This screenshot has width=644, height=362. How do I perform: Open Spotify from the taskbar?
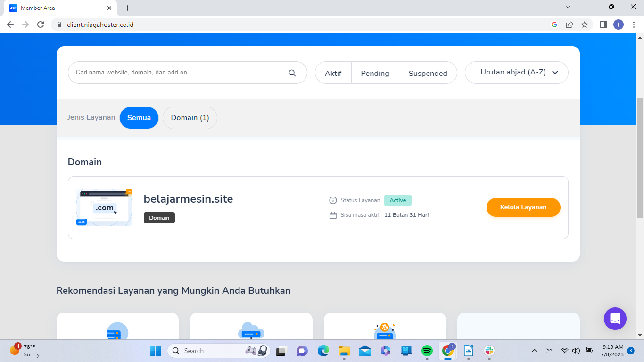427,351
